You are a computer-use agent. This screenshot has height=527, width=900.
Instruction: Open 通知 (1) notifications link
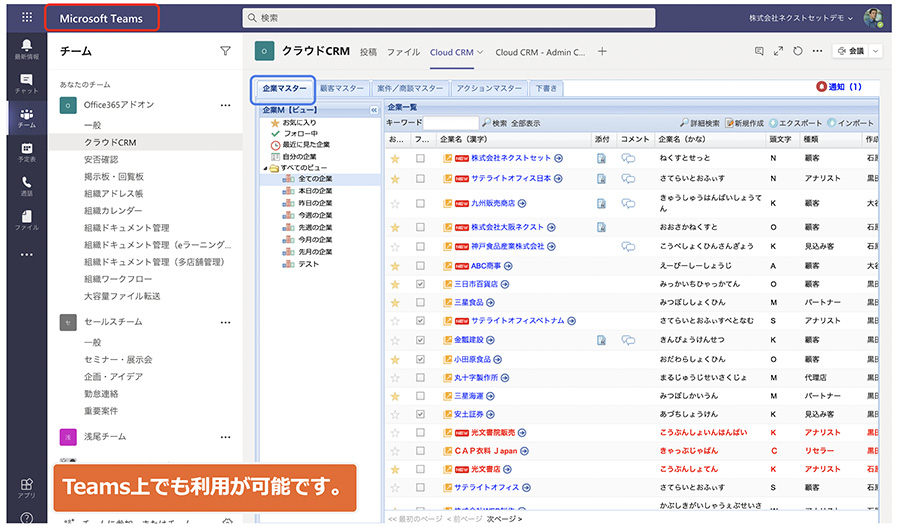(839, 87)
